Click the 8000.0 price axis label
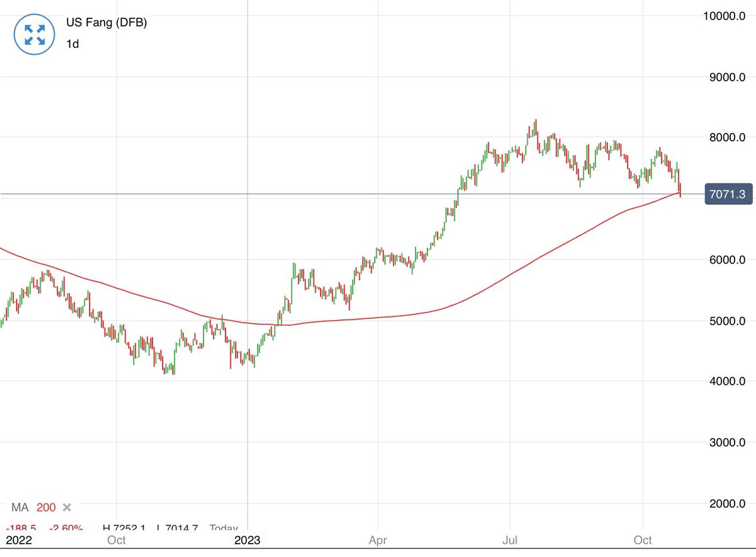The height and width of the screenshot is (557, 756). [728, 137]
